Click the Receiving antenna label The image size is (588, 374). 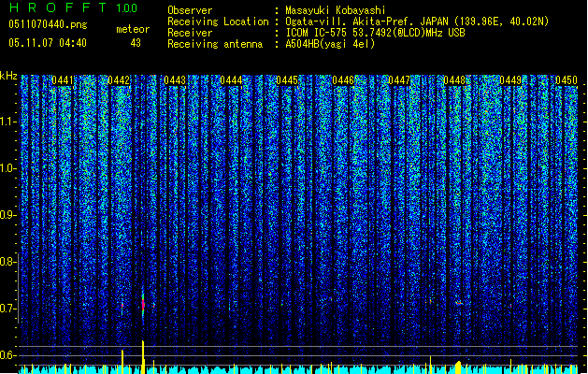[x=215, y=44]
